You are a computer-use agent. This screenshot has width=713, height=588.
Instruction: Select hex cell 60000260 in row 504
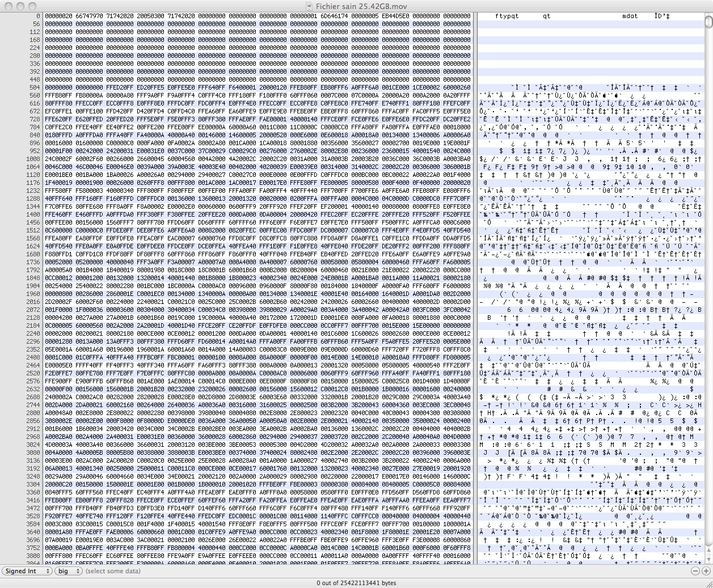pyautogui.click(x=456, y=87)
